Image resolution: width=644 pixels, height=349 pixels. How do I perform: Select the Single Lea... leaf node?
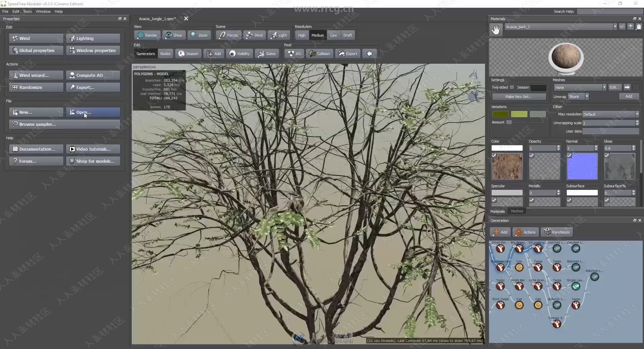click(576, 286)
